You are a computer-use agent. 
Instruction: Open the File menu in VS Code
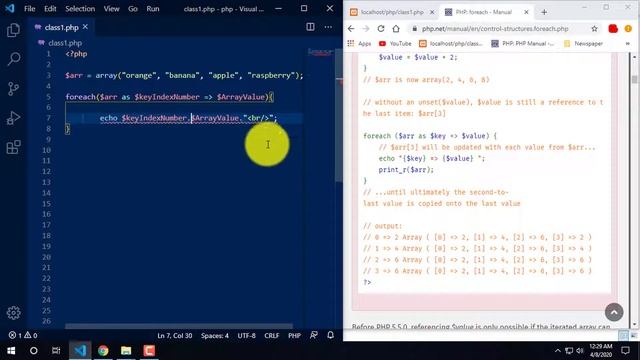[29, 9]
